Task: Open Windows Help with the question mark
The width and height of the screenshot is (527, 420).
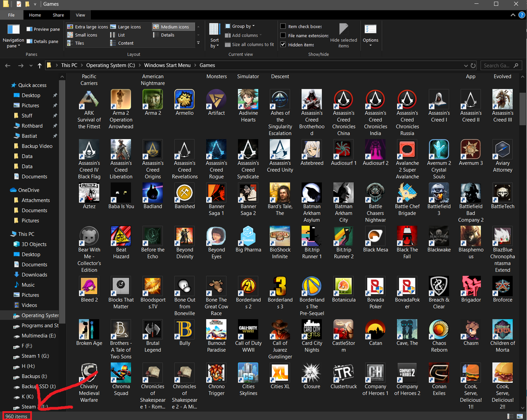Action: click(x=521, y=15)
